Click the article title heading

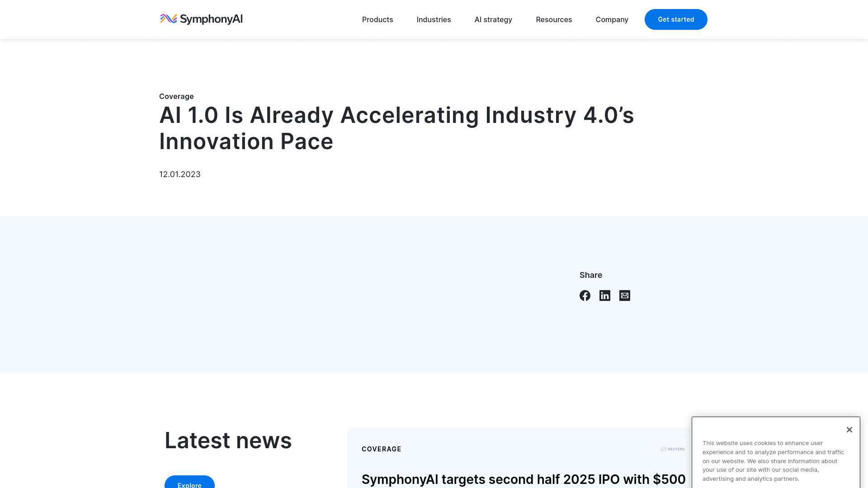(x=396, y=128)
